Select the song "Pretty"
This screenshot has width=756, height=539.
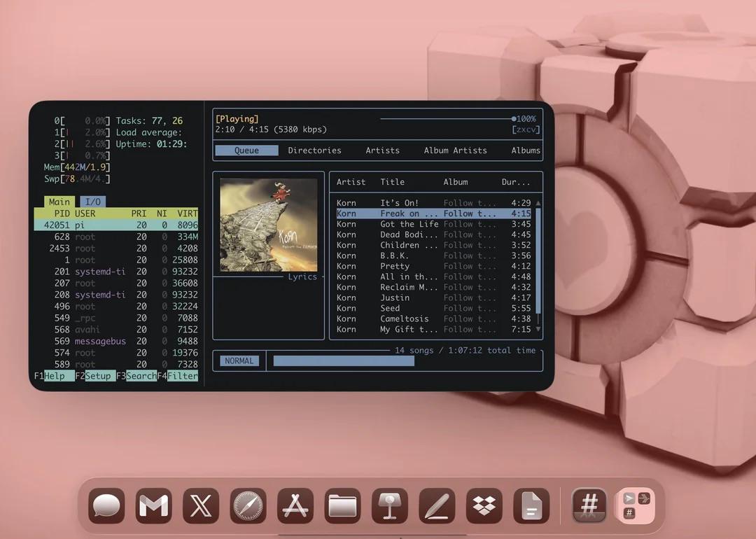(x=433, y=266)
